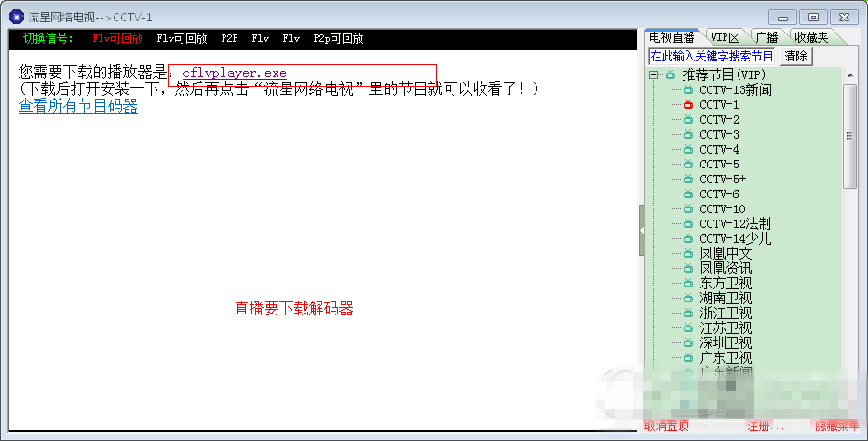Select the white Flv可回放 signal
868x441 pixels.
coord(182,39)
